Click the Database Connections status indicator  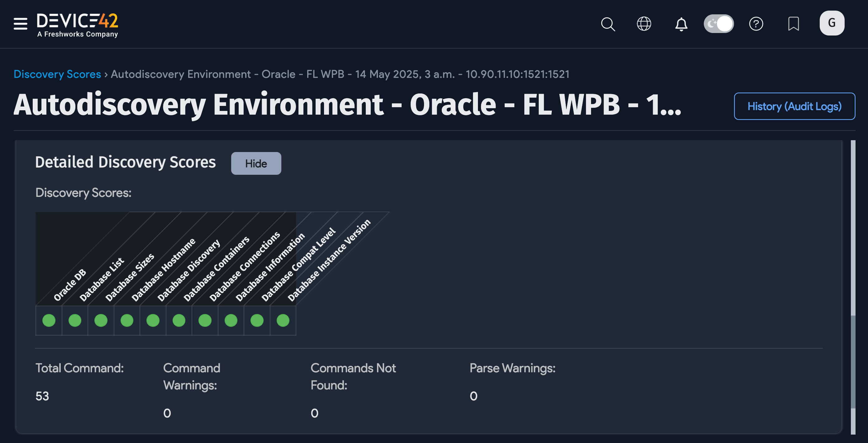pos(204,321)
